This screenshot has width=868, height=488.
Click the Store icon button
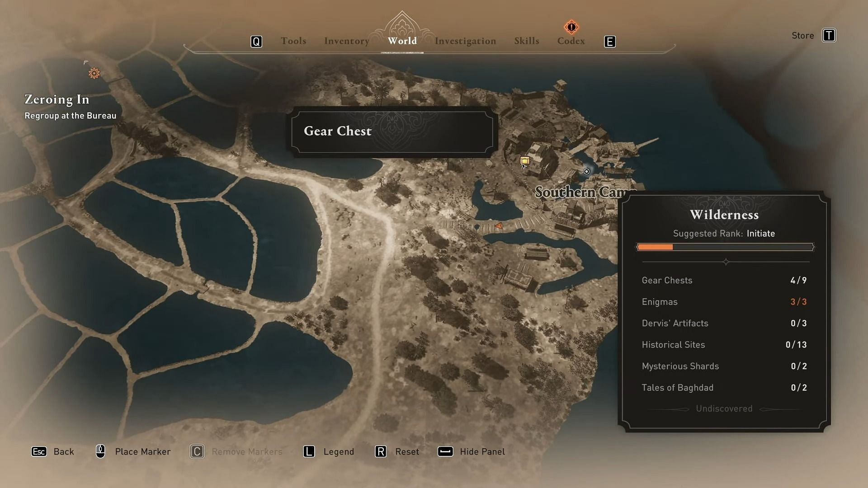(828, 35)
